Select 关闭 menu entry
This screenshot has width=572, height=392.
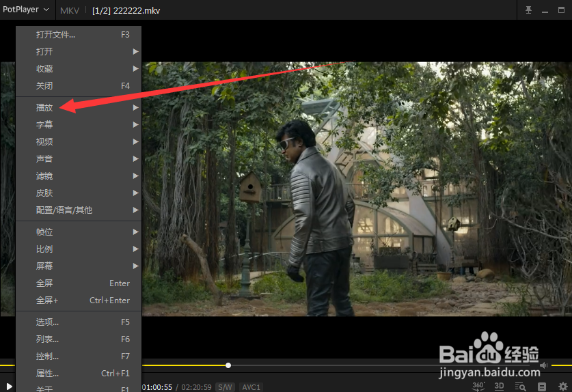point(79,85)
